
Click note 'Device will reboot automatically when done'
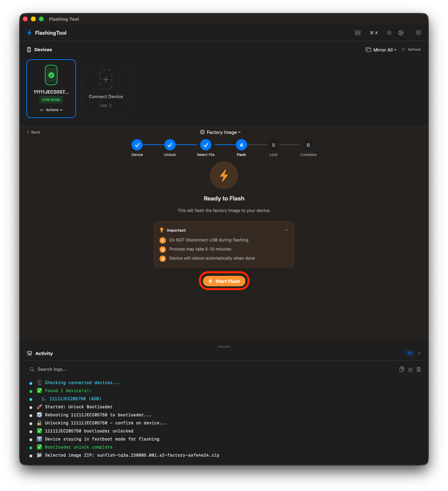pyautogui.click(x=212, y=258)
